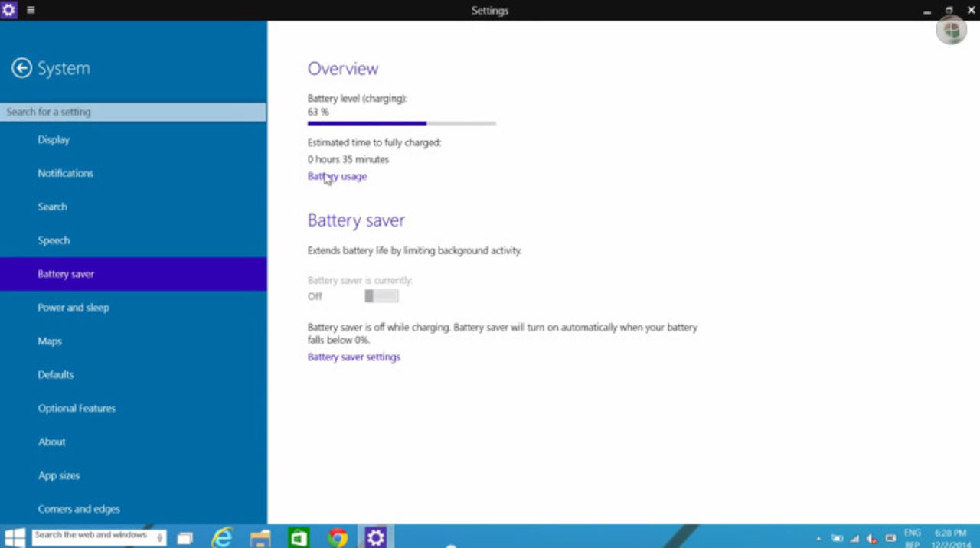980x548 pixels.
Task: Navigate back using the System back arrow
Action: (x=22, y=67)
